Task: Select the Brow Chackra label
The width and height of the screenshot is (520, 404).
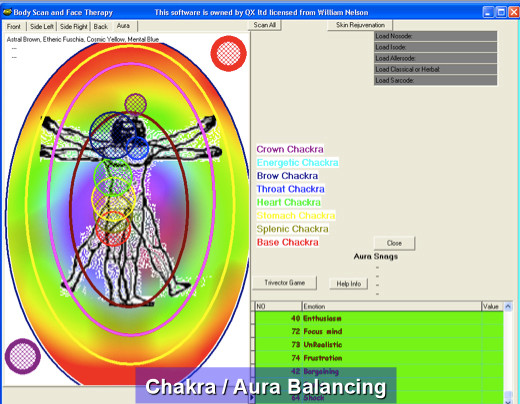Action: coord(287,176)
